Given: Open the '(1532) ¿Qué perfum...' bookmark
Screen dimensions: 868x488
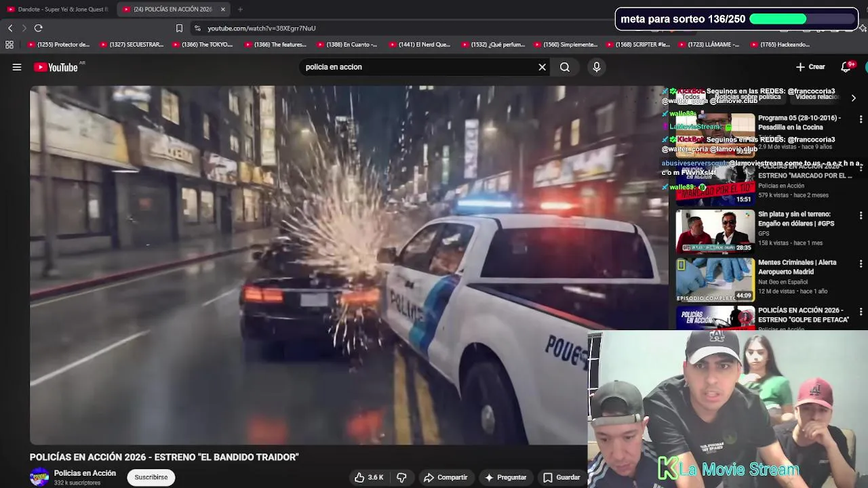Looking at the screenshot, I should click(493, 45).
